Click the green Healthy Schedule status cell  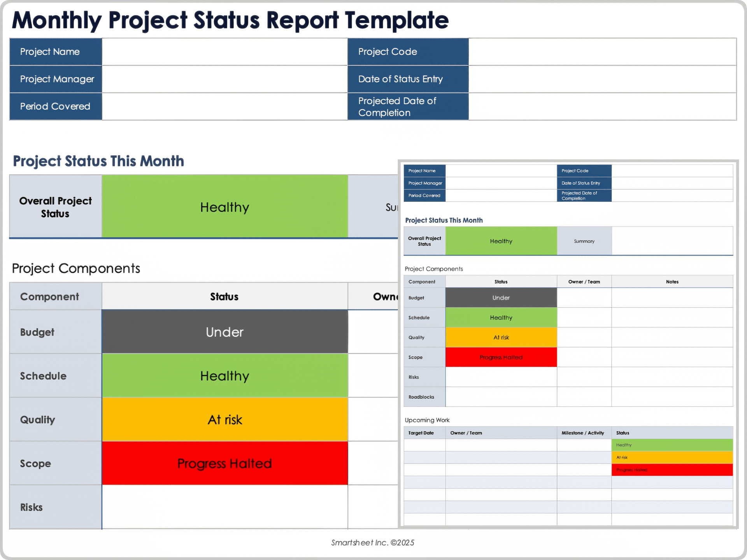pyautogui.click(x=224, y=376)
